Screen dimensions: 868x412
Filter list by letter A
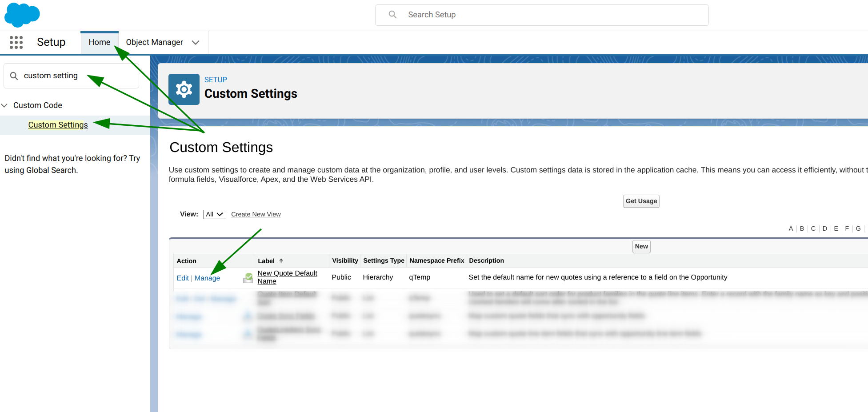point(791,229)
